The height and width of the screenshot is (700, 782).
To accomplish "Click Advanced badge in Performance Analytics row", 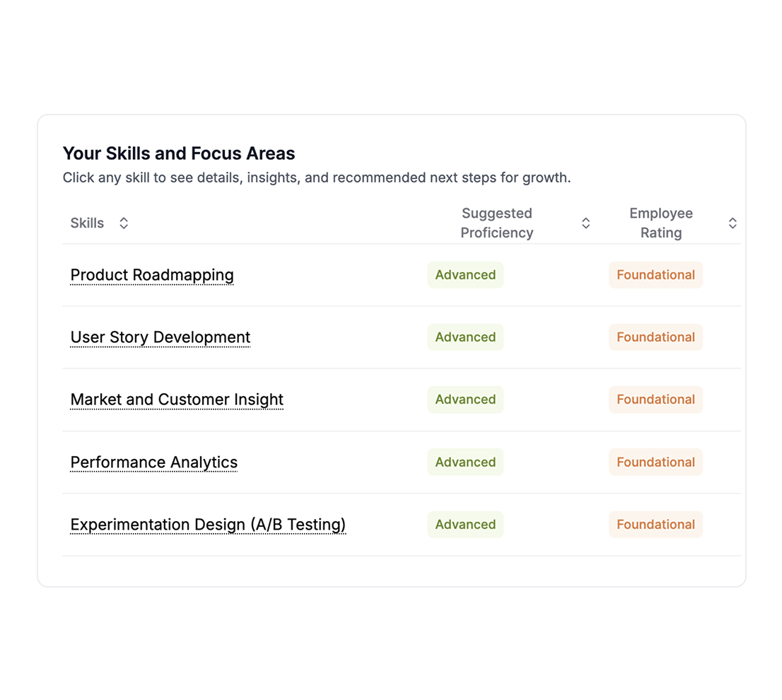I will pos(465,462).
